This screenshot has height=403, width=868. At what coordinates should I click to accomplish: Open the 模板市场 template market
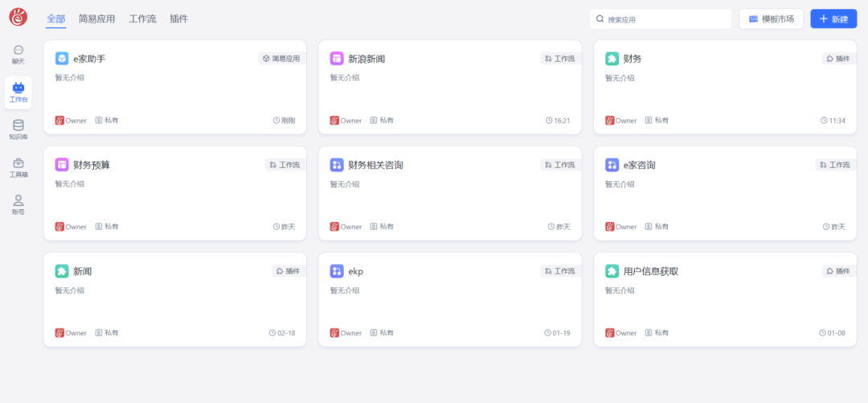[771, 19]
